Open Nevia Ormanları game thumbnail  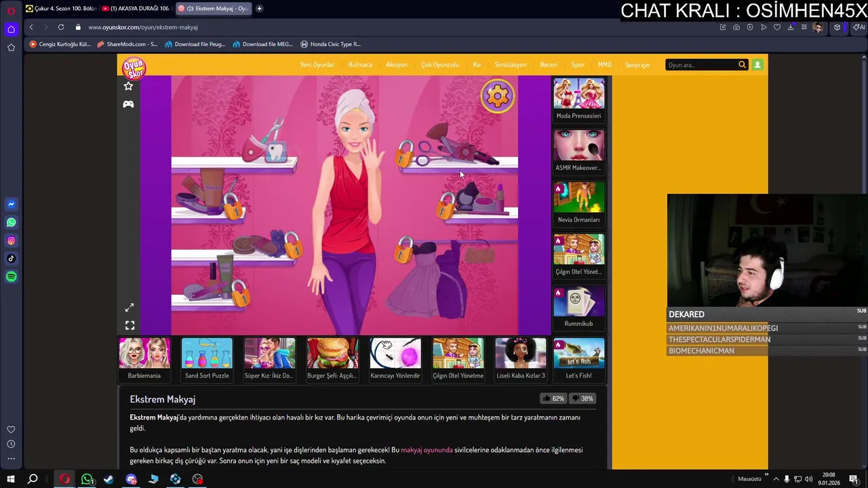[578, 203]
